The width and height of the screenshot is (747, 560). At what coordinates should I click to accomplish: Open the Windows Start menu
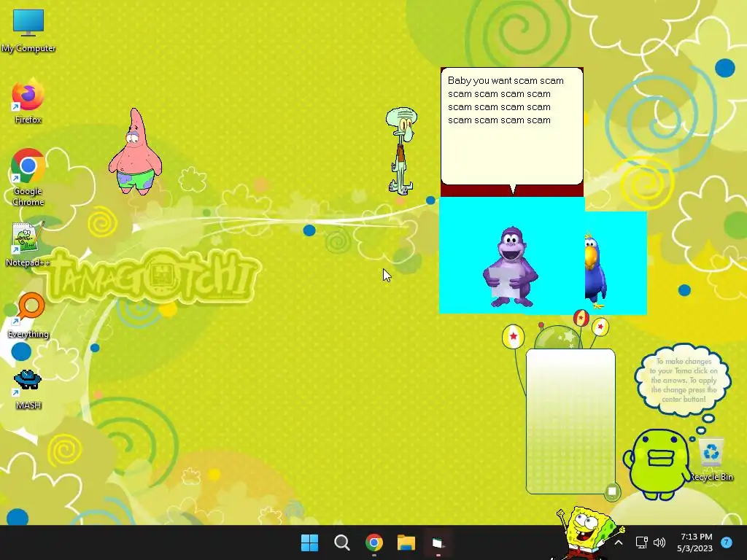[x=309, y=542]
